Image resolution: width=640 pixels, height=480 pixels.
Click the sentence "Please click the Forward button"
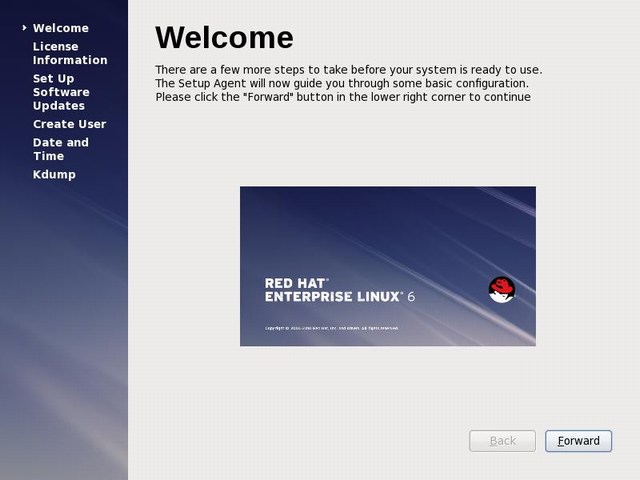[343, 97]
